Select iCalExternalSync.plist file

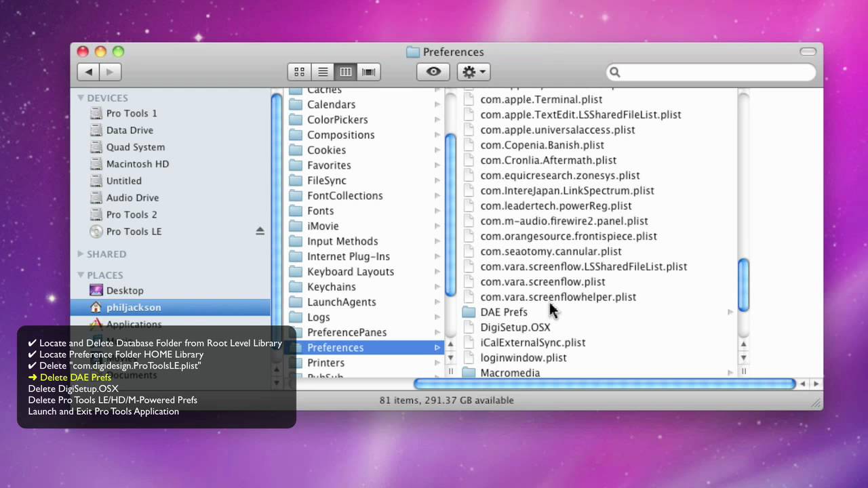(532, 343)
